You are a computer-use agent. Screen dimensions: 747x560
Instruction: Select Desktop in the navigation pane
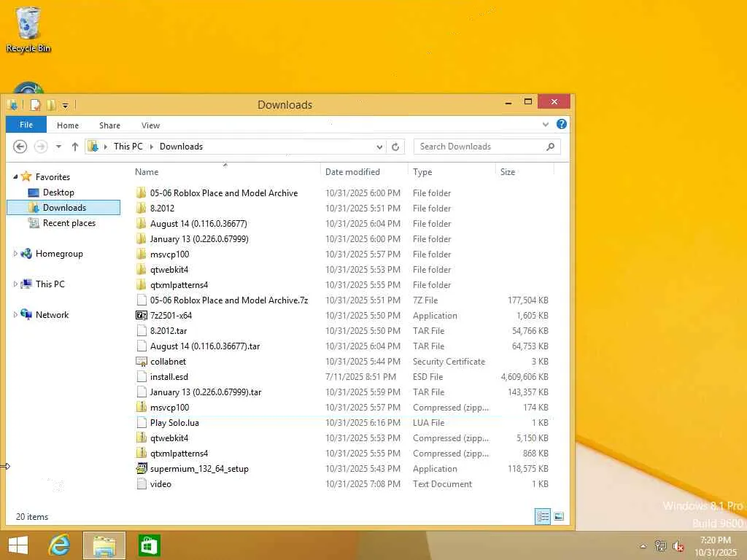click(x=58, y=192)
